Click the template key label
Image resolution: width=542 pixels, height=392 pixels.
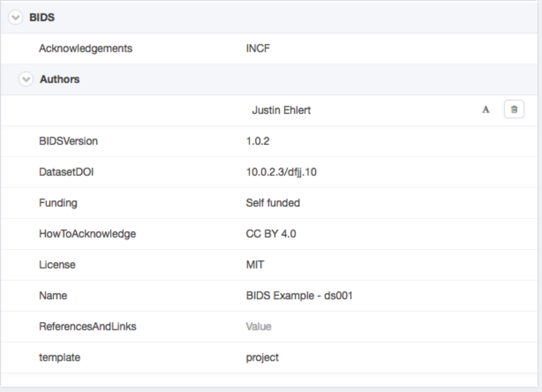pyautogui.click(x=60, y=358)
